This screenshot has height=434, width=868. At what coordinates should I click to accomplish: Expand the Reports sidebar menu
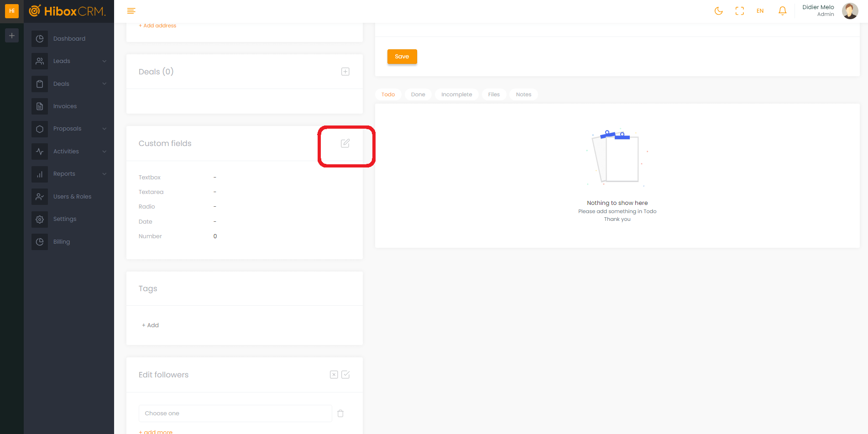[x=68, y=174]
